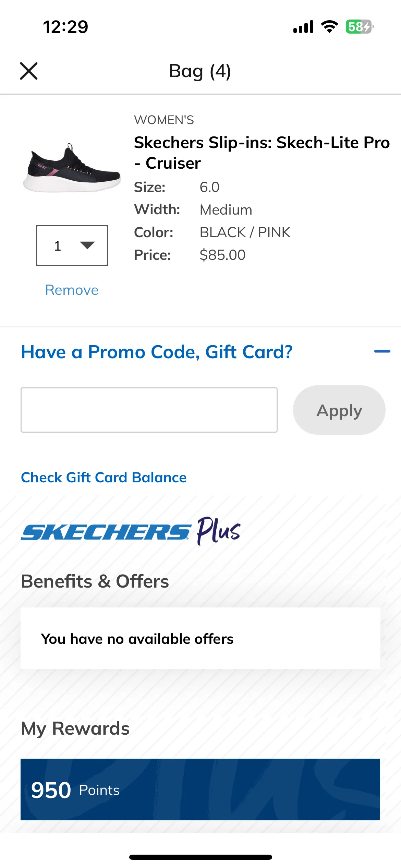Collapse the promo code section minus icon

382,351
